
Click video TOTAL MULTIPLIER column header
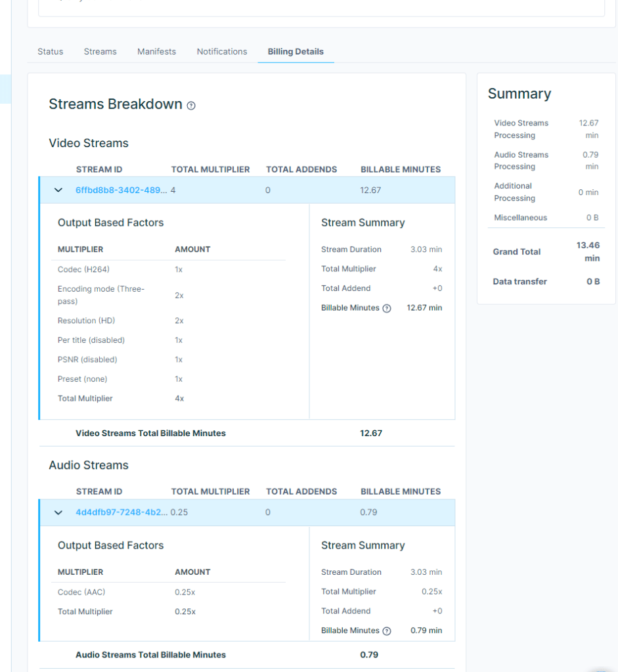210,169
